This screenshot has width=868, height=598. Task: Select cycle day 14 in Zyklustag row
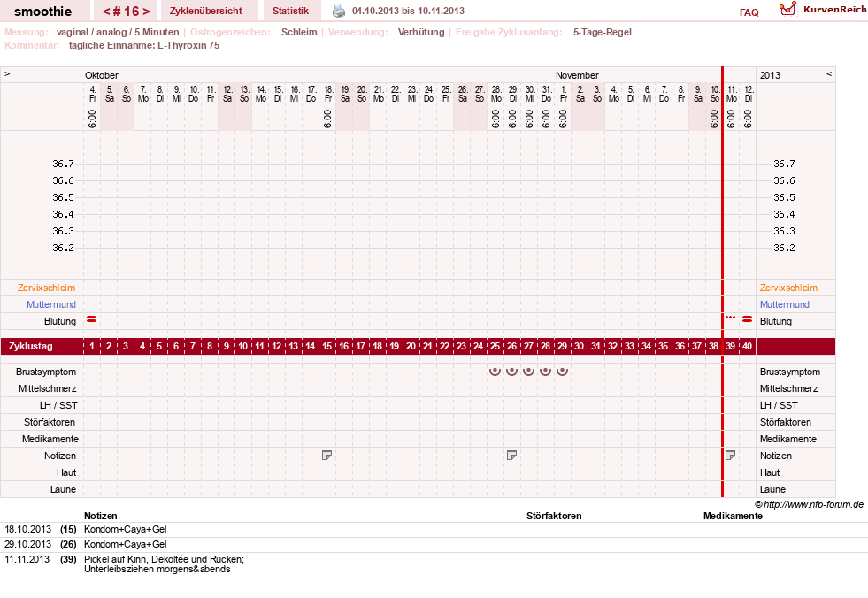tap(310, 346)
